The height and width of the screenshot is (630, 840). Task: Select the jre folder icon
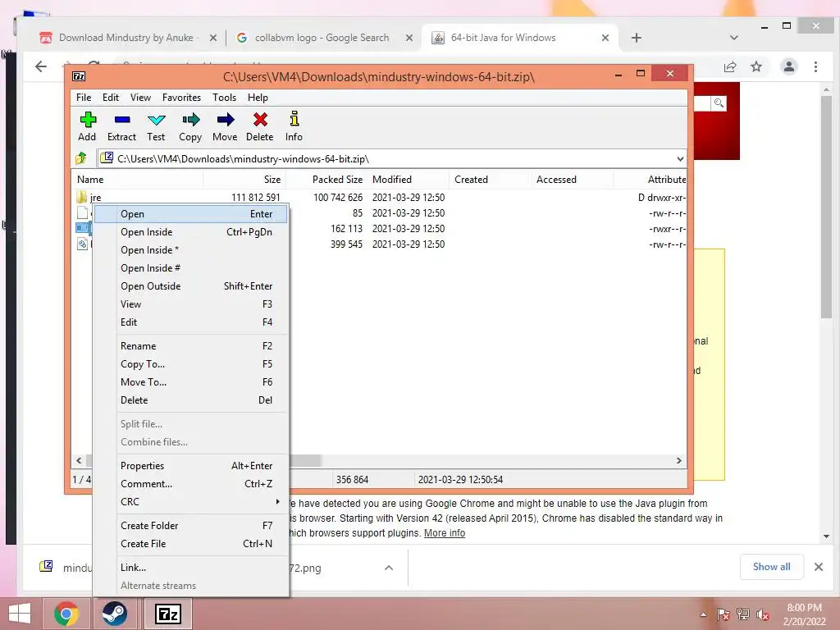pyautogui.click(x=81, y=197)
